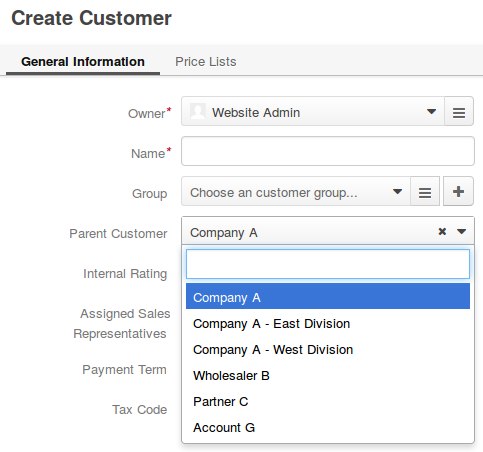Click the Website Admin owner field
483x452 pixels.
click(313, 111)
